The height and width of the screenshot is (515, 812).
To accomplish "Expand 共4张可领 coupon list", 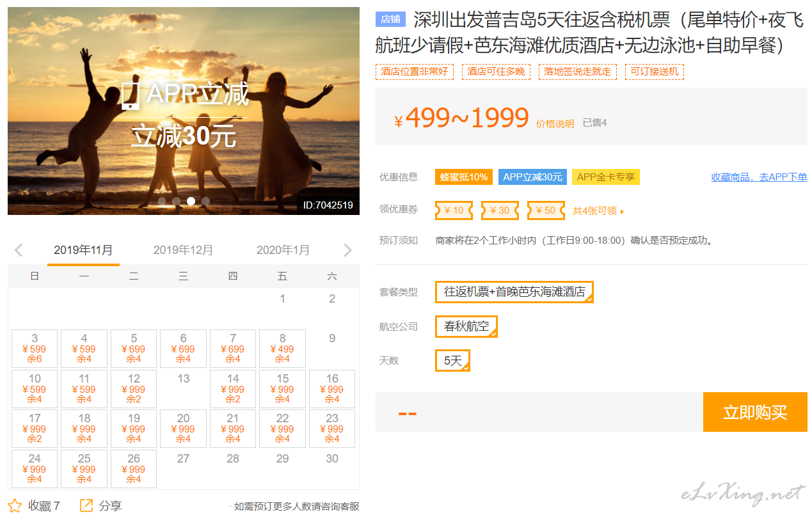I will [598, 210].
